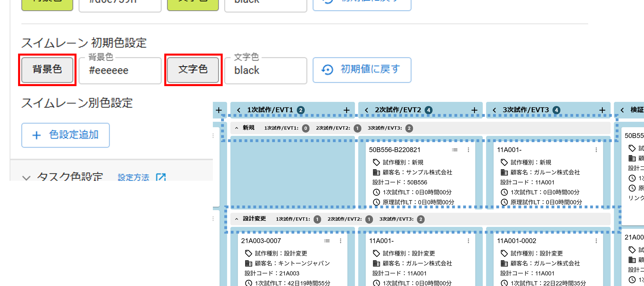Collapse the 2次試作/EVT2 column chevron

coord(366,110)
